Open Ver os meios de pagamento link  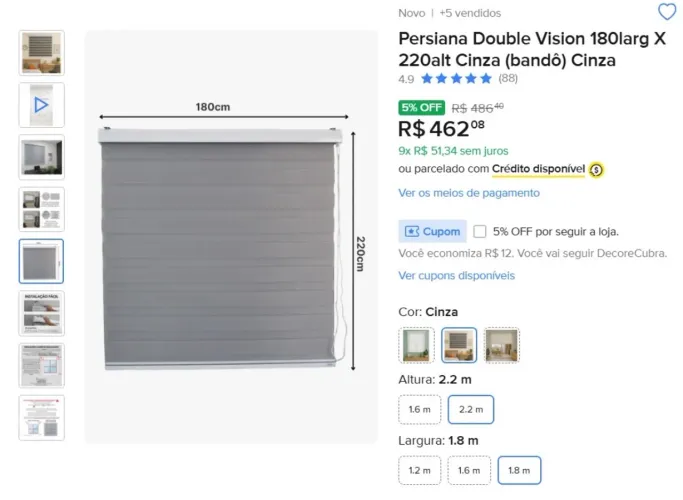tap(469, 193)
